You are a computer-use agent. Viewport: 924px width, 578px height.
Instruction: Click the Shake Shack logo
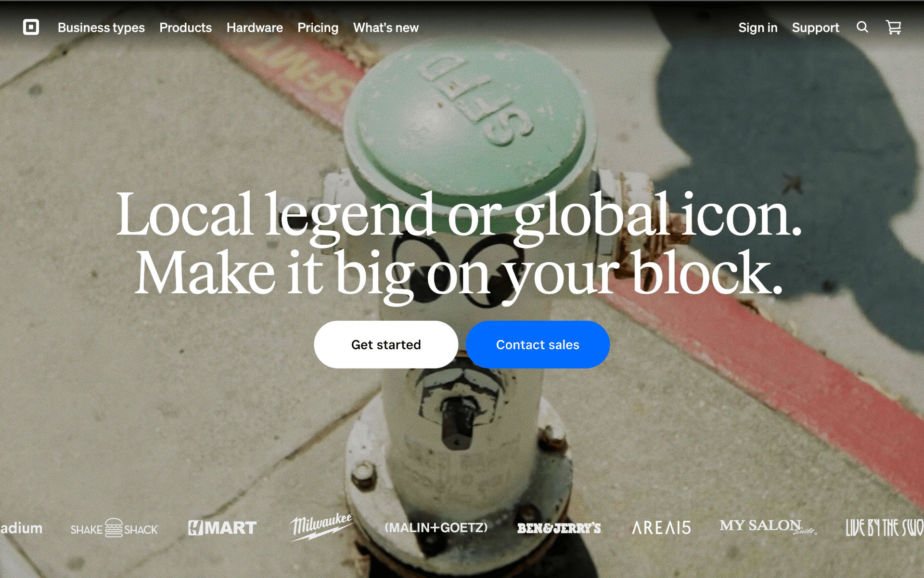tap(114, 528)
